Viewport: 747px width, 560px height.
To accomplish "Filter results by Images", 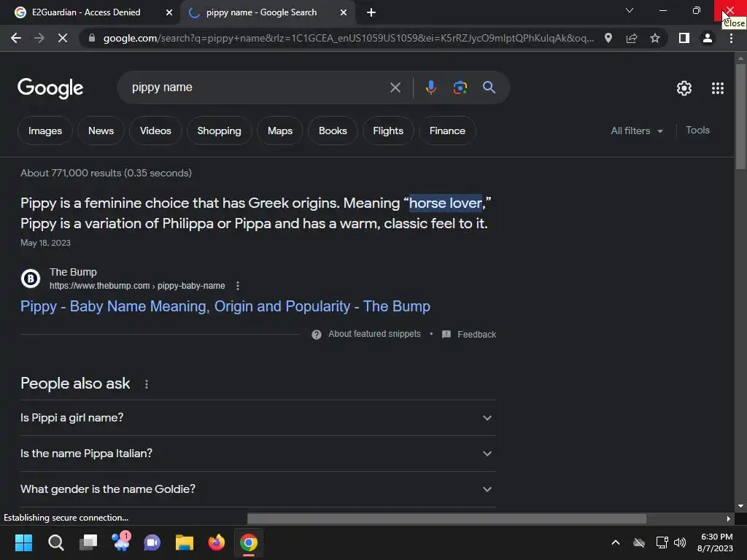I will [x=45, y=131].
